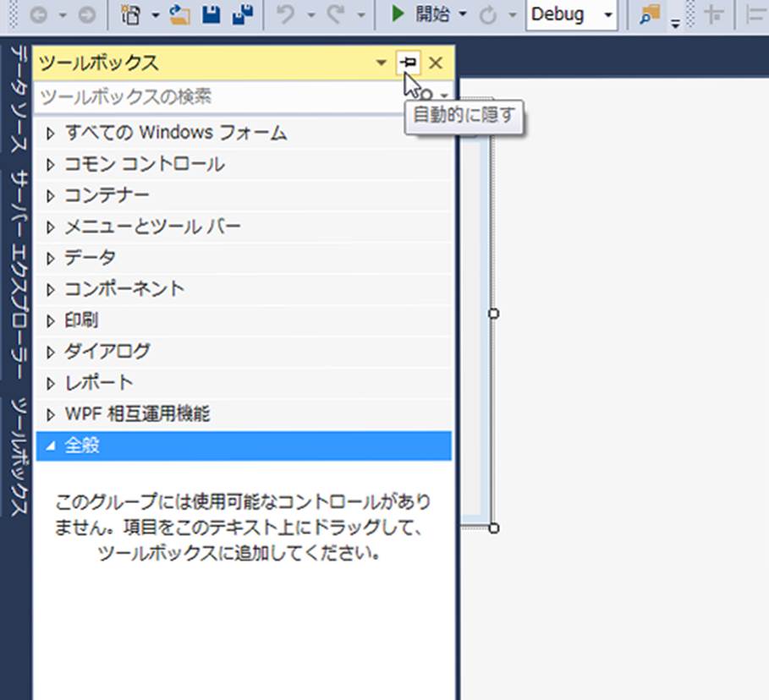Screen dimensions: 769x700
Task: Open the ツールボックス window position dropdown arrow
Action: 382,63
